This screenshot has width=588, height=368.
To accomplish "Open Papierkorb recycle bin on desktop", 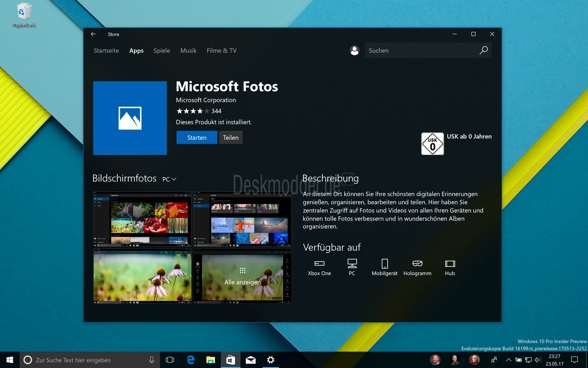I will [24, 15].
